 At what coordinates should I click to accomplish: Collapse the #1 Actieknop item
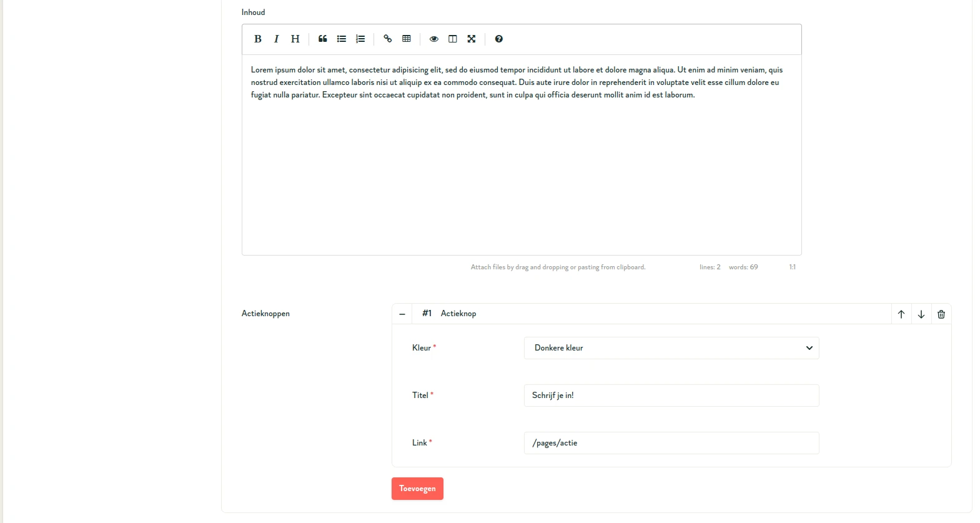(x=402, y=314)
